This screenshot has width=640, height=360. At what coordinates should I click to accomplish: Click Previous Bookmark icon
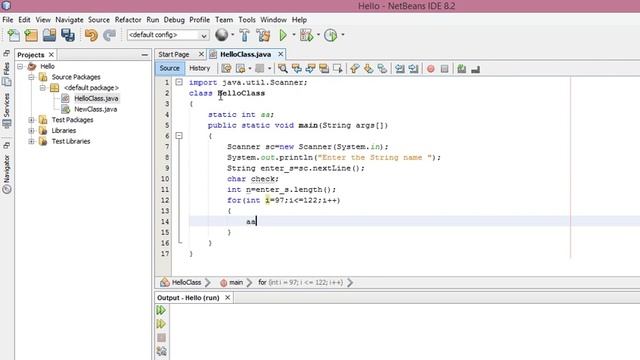pos(355,69)
